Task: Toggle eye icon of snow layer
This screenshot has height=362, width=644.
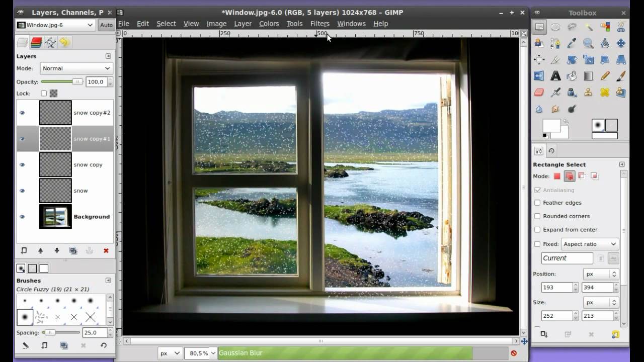Action: (x=22, y=191)
